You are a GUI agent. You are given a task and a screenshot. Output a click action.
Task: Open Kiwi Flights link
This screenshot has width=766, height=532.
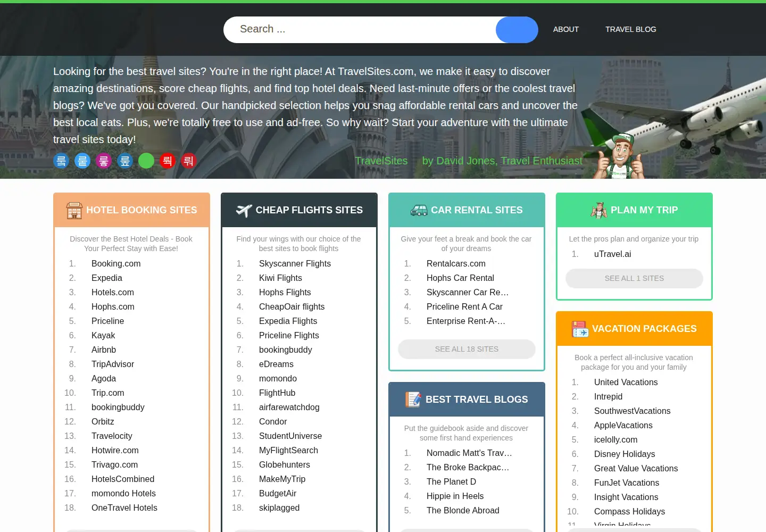point(280,278)
